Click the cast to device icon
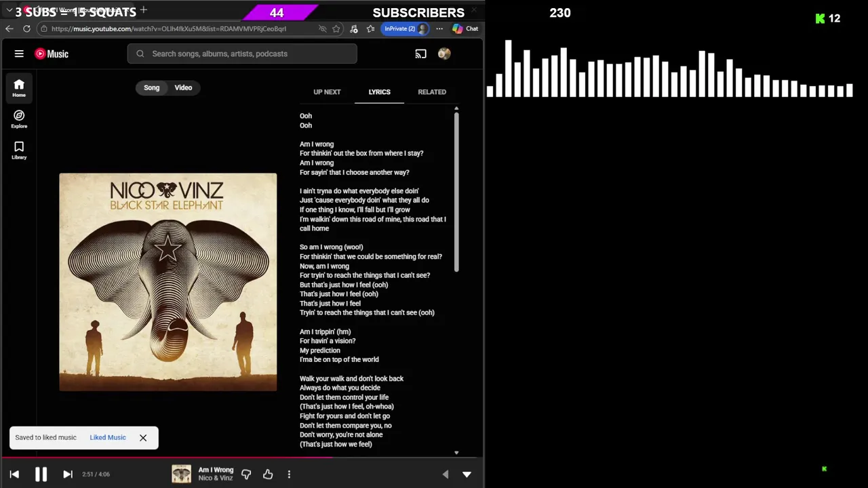 420,54
